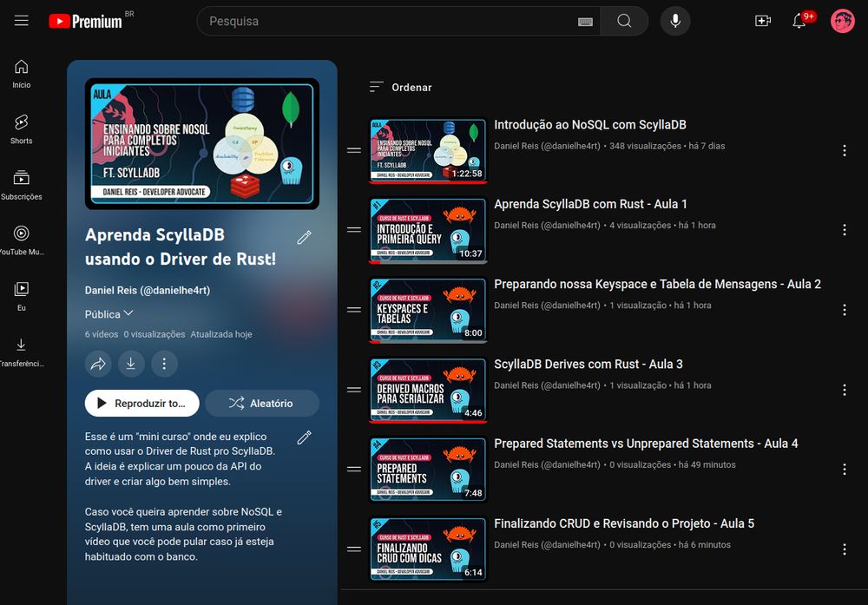
Task: Open the Create video icon
Action: pyautogui.click(x=763, y=21)
